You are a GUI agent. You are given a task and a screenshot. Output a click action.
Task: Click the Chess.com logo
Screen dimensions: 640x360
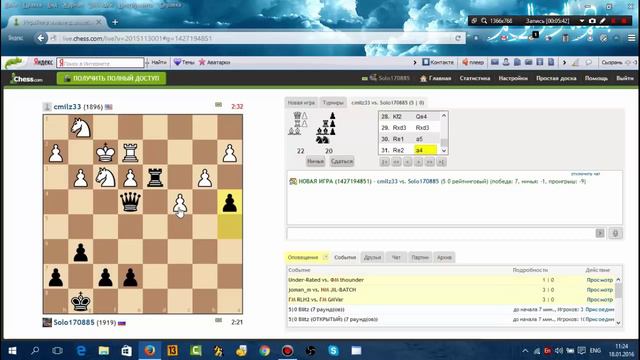26,78
